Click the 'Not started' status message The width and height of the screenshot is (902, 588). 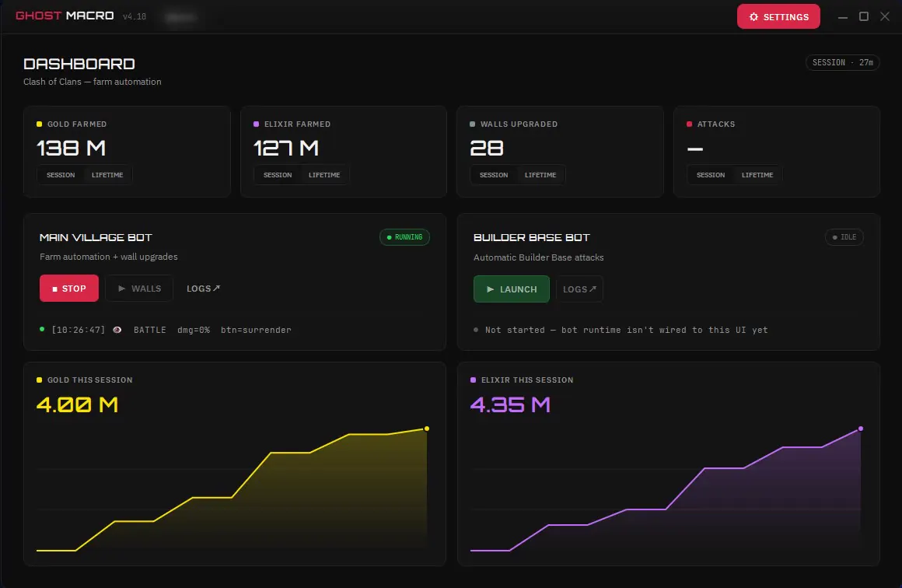click(x=626, y=330)
